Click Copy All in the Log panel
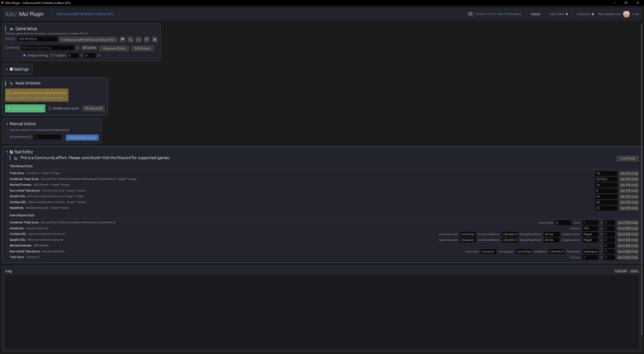 click(x=621, y=271)
